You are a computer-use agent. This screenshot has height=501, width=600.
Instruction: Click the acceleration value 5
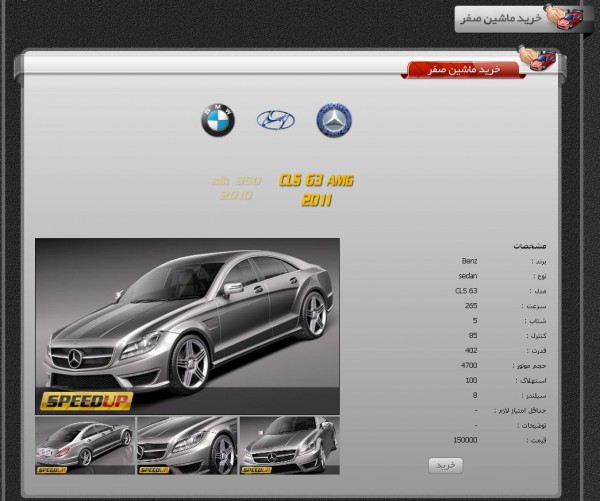click(475, 321)
